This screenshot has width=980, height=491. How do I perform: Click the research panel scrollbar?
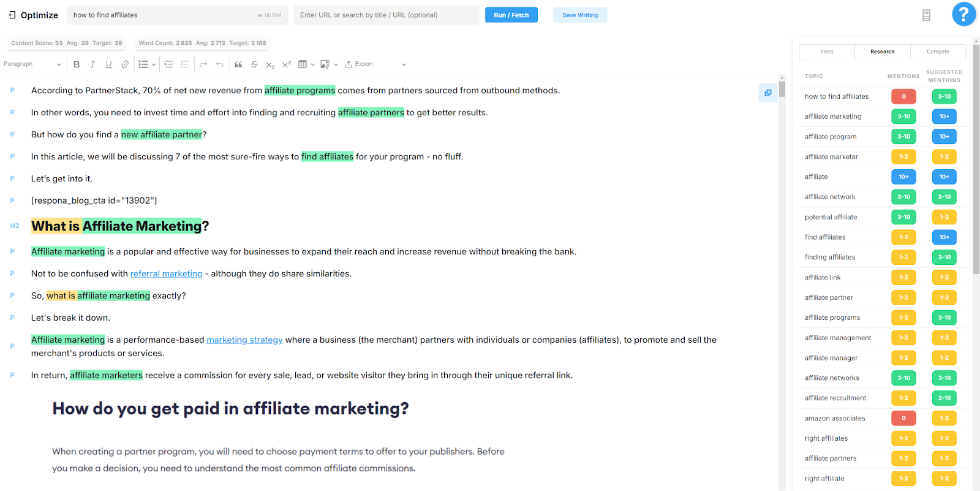tap(976, 159)
